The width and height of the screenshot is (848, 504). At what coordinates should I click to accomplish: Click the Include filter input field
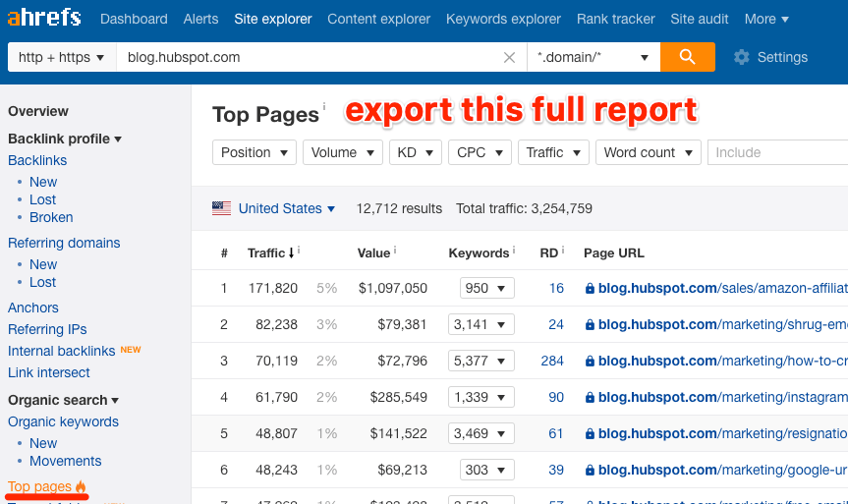(776, 152)
